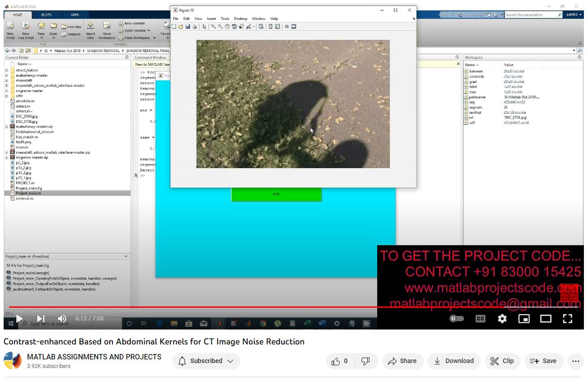588x378 pixels.
Task: Click the red video progress bar
Action: pos(181,307)
